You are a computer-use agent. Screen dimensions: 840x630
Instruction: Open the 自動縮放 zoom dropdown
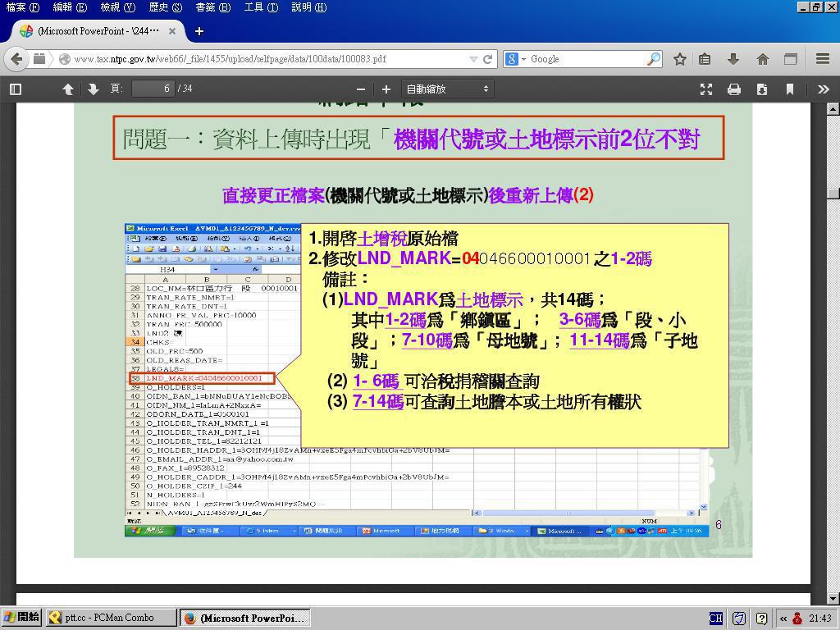point(447,89)
